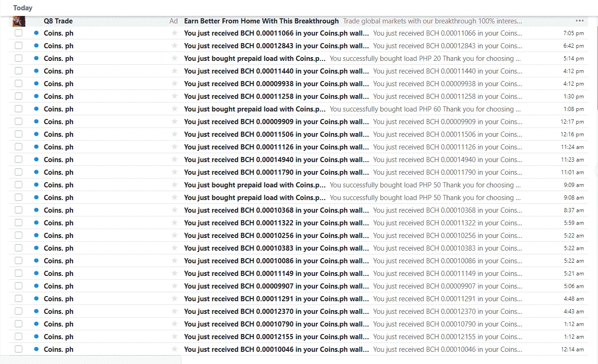Open email "You just received BCH 0.00012155"
This screenshot has width=598, height=364.
[277, 337]
